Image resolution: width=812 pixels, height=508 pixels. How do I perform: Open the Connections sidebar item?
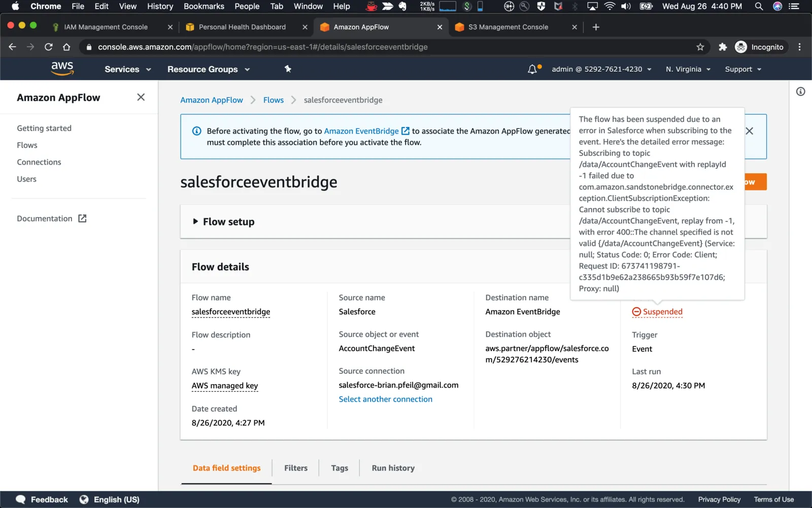pyautogui.click(x=39, y=162)
